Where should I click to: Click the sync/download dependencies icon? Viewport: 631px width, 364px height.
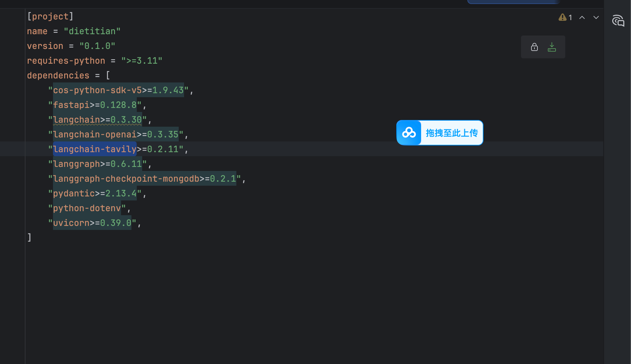pos(552,47)
